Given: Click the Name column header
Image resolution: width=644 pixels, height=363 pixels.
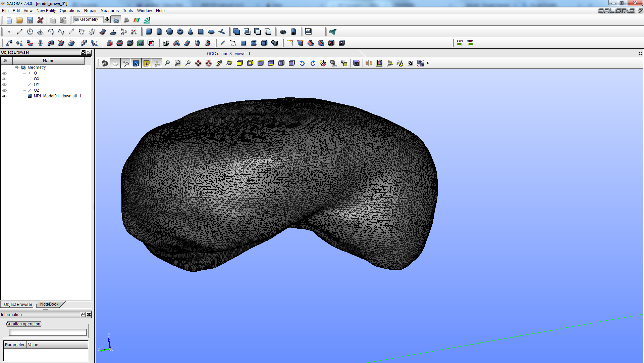Looking at the screenshot, I should [x=49, y=61].
